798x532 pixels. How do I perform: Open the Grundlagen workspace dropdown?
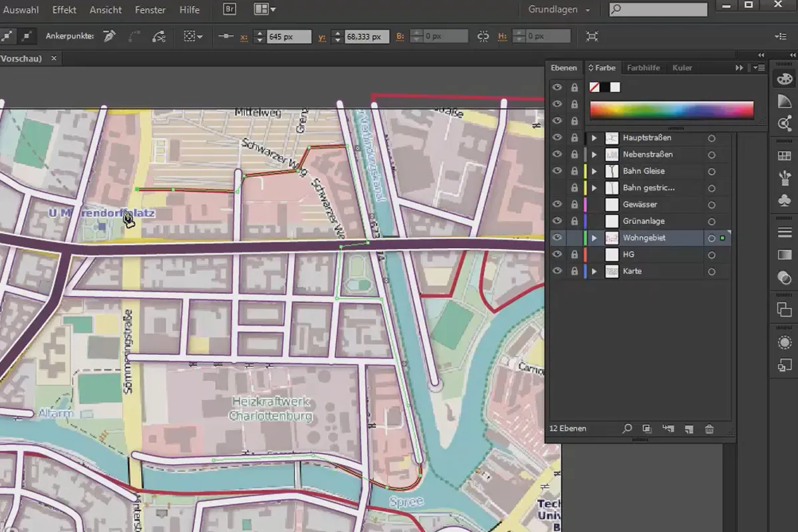(559, 10)
